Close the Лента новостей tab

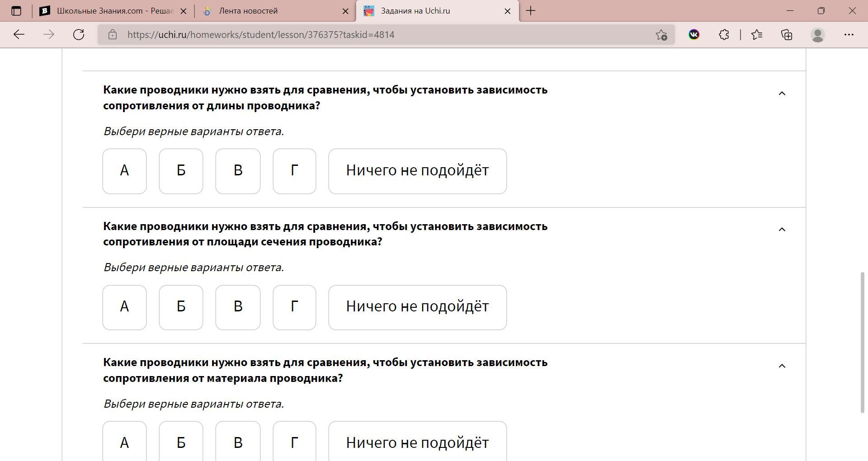[x=346, y=11]
